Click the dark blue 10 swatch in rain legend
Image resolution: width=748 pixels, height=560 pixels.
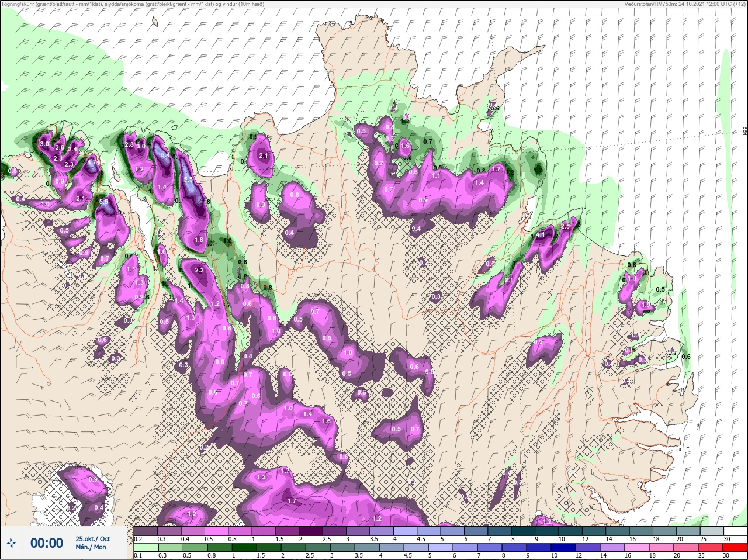pyautogui.click(x=563, y=548)
